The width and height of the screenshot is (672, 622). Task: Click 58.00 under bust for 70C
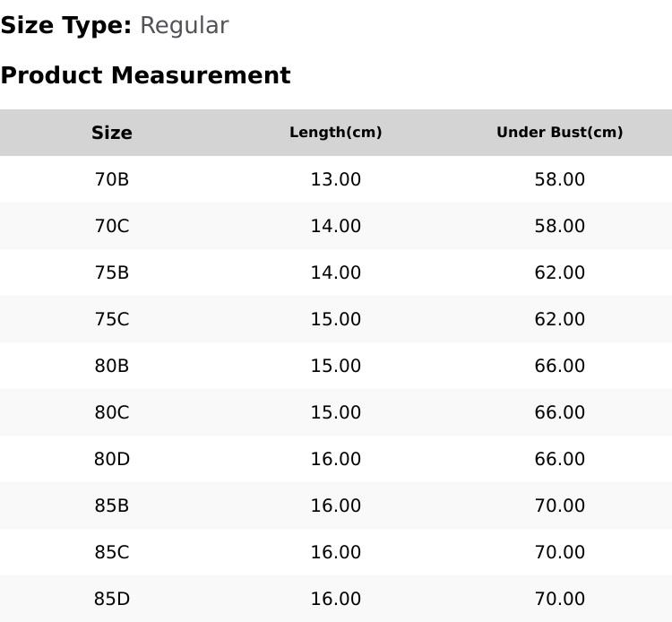point(560,226)
